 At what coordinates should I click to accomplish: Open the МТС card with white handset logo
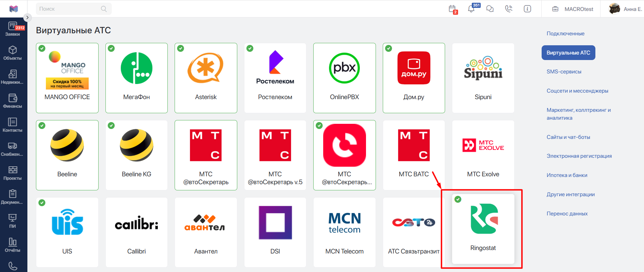[x=344, y=155]
